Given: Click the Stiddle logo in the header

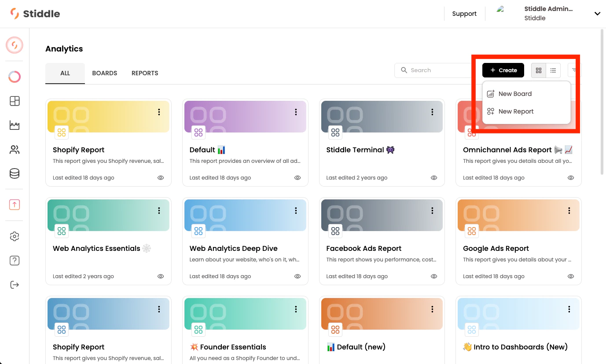Looking at the screenshot, I should pos(35,14).
